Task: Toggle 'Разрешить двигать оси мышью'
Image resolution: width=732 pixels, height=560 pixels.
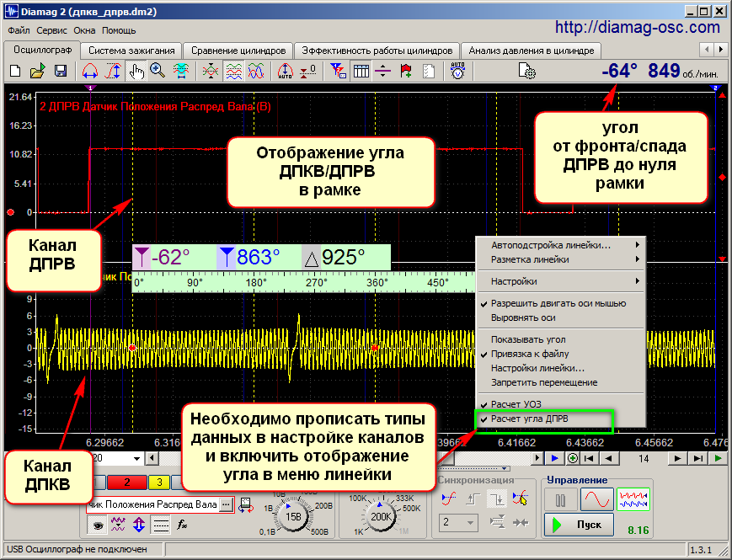Action: (x=560, y=303)
